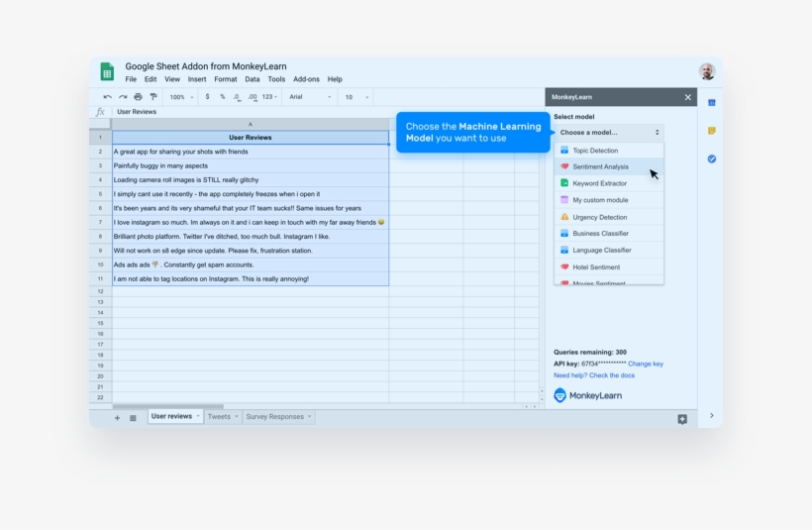
Task: Click the Paint format icon
Action: [x=153, y=97]
